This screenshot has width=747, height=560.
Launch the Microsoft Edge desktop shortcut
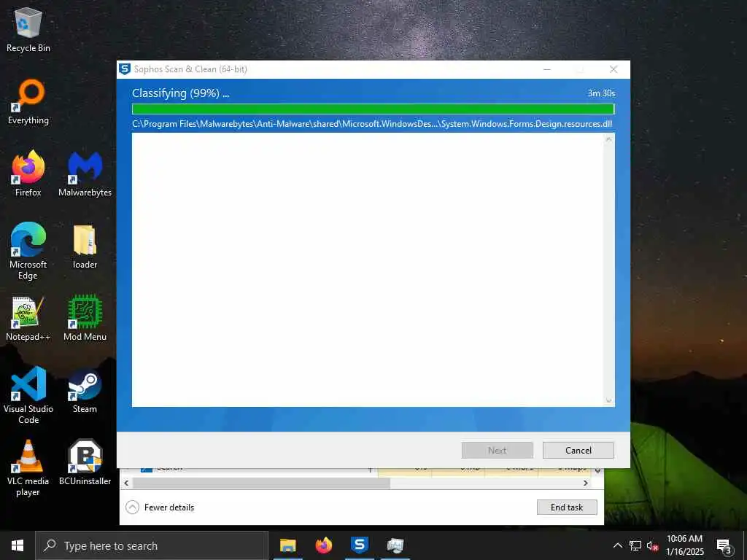point(28,251)
